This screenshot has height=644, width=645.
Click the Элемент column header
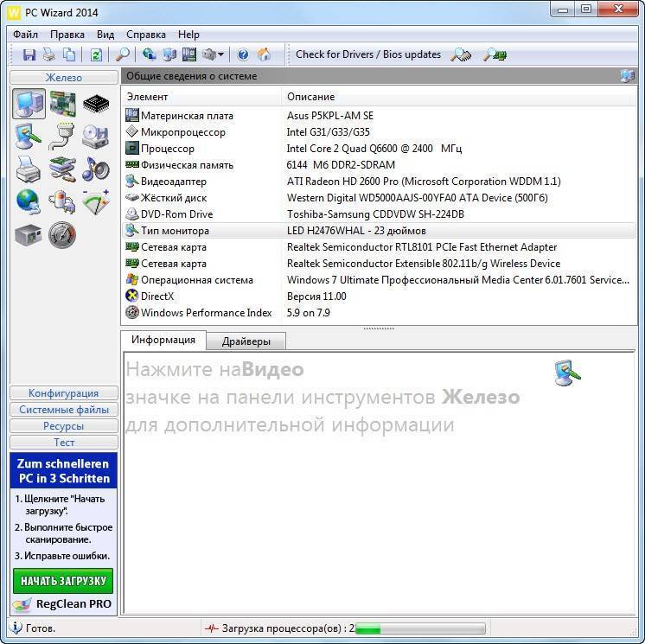(x=201, y=97)
